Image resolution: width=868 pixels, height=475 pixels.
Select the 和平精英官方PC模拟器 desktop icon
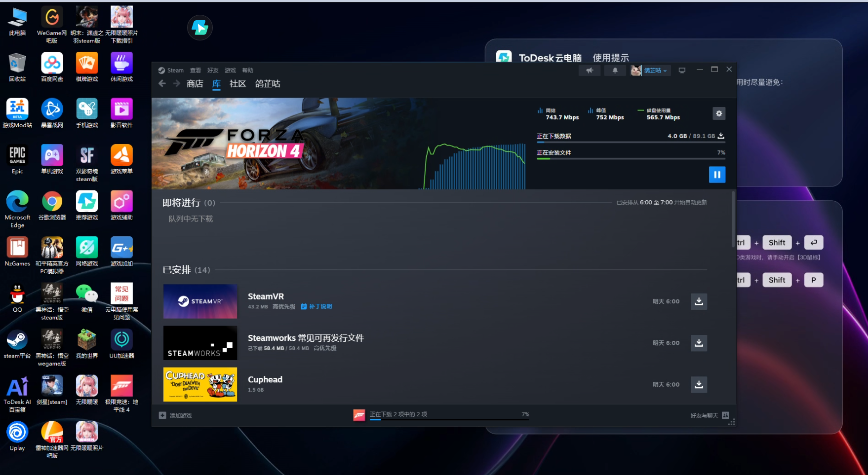click(52, 256)
